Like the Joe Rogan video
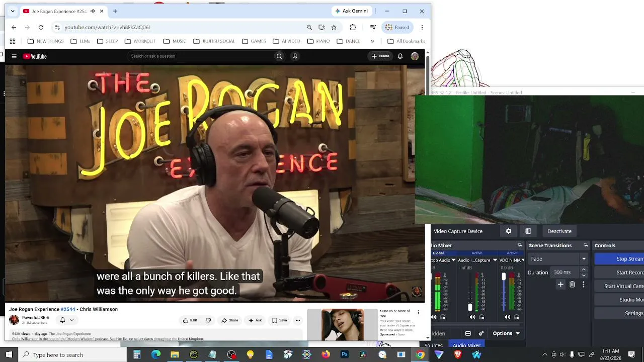 (x=190, y=320)
